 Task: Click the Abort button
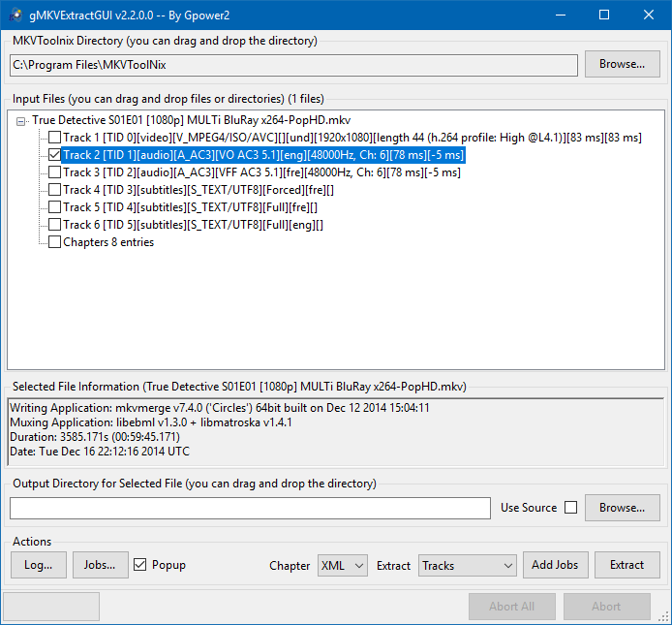click(607, 607)
